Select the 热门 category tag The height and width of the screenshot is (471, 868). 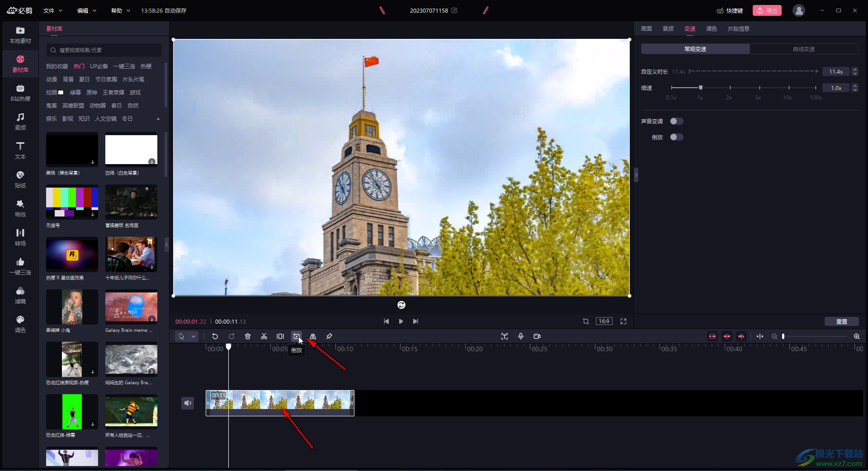tap(79, 66)
